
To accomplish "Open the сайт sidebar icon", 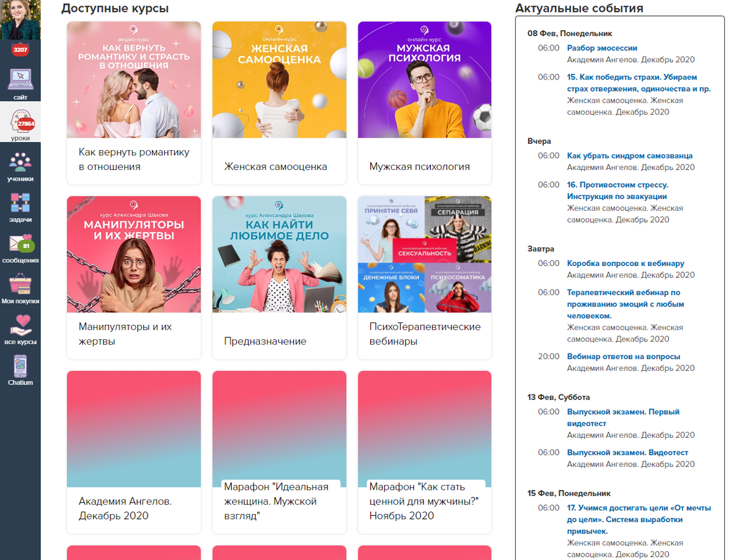I will 20,81.
